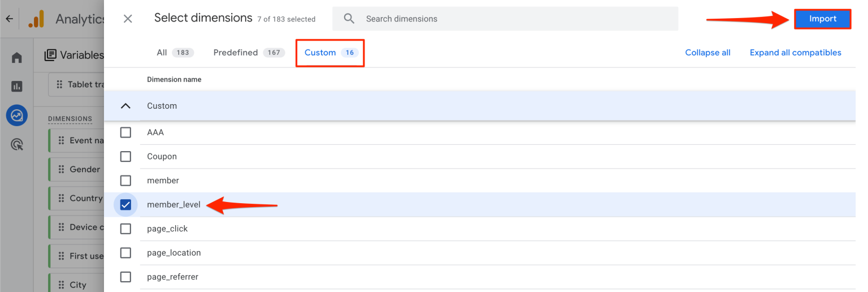The height and width of the screenshot is (292, 868).
Task: Click drag handle beside Event na dimension
Action: (61, 140)
